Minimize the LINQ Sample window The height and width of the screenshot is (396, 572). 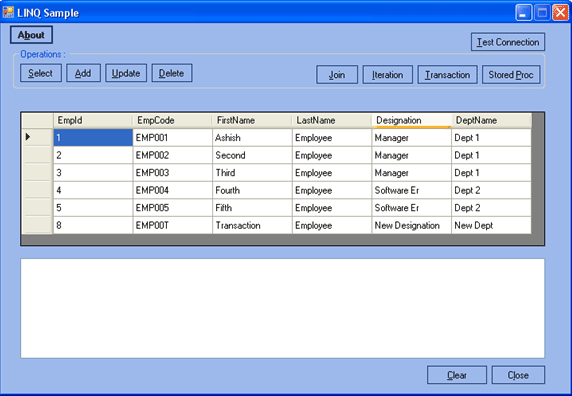click(x=523, y=13)
